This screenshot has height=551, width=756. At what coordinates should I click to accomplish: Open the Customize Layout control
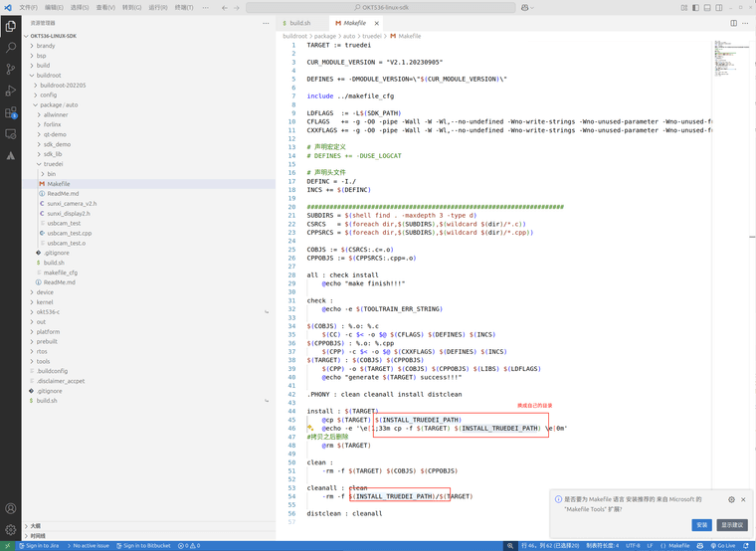point(683,8)
